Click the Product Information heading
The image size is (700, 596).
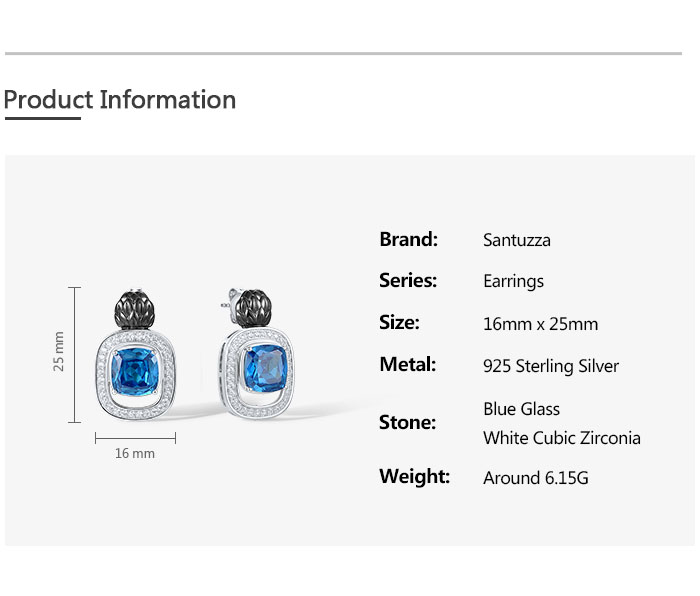pos(120,100)
